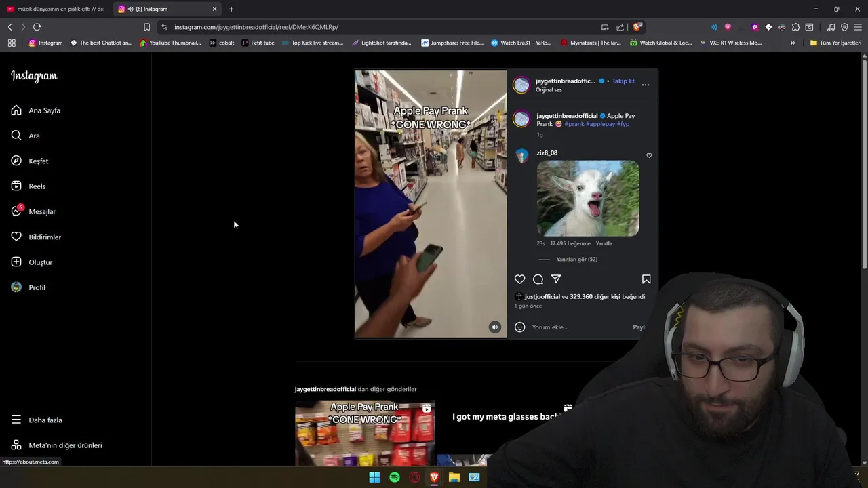Click Yanıtla on ziz8_08's comment

point(604,243)
